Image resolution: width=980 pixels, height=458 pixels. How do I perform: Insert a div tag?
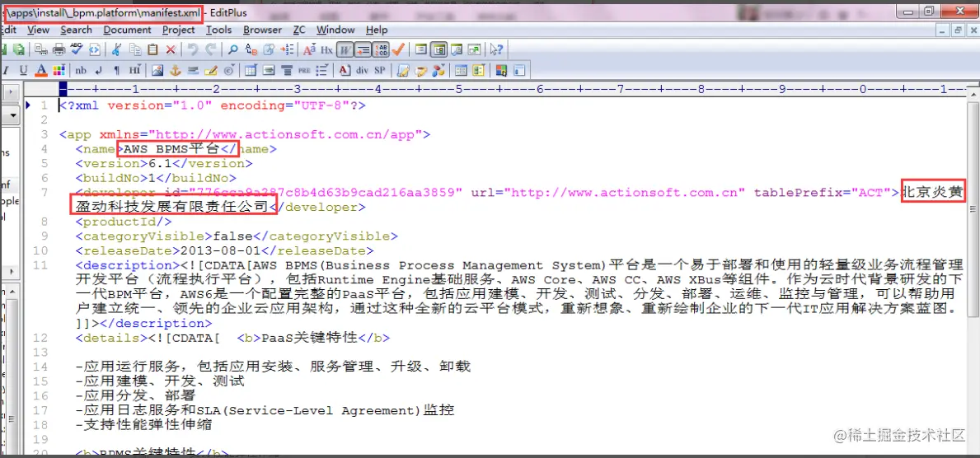362,70
